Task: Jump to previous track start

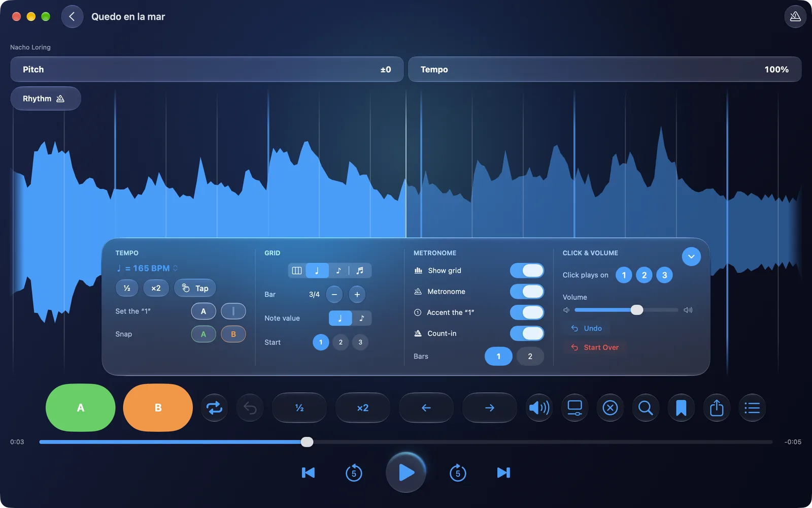Action: coord(308,473)
